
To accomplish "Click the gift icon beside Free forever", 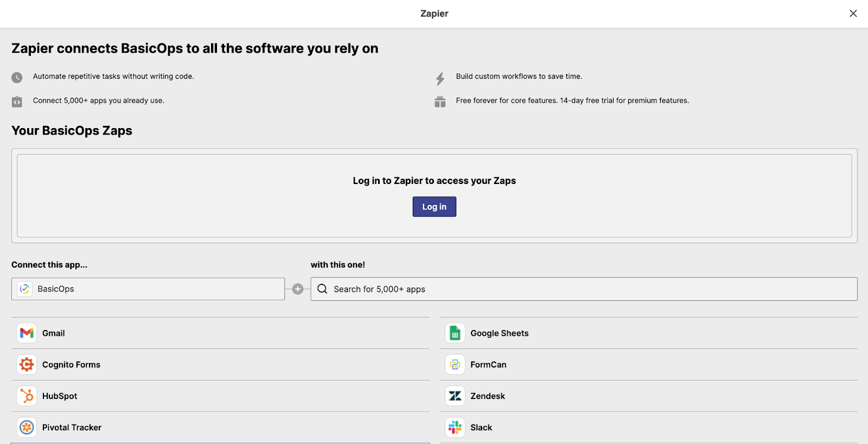I will click(x=440, y=102).
